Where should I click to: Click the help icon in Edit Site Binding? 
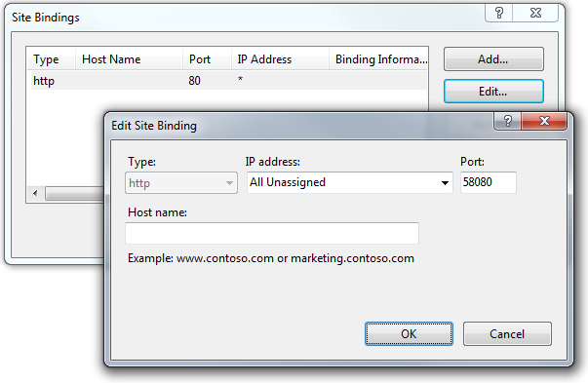coord(507,121)
